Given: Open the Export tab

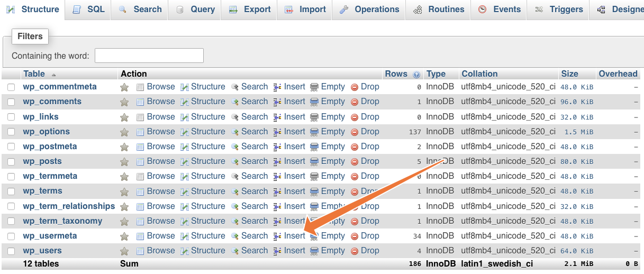Looking at the screenshot, I should click(x=250, y=10).
